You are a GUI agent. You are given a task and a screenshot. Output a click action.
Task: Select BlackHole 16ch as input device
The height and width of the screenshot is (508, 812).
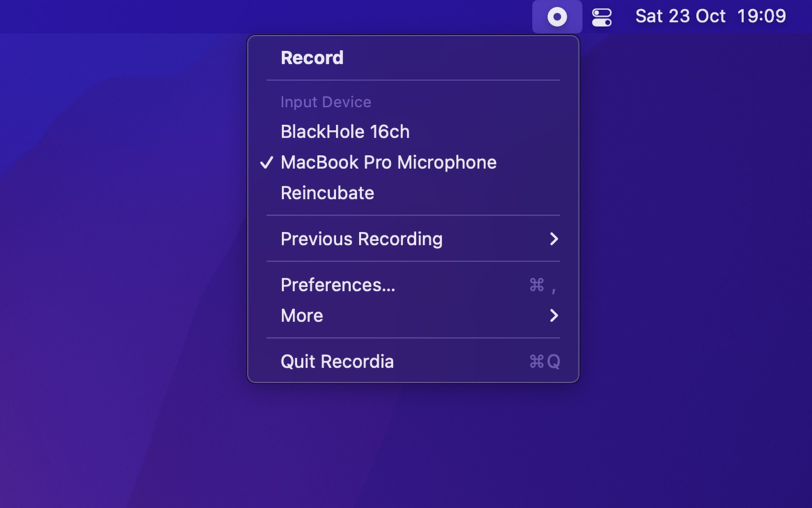point(345,132)
